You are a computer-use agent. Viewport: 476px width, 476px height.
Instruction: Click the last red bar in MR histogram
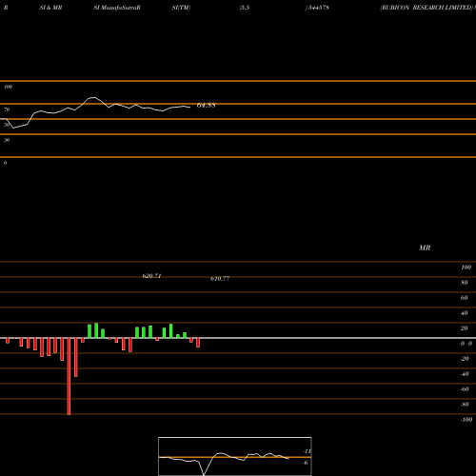tap(198, 343)
